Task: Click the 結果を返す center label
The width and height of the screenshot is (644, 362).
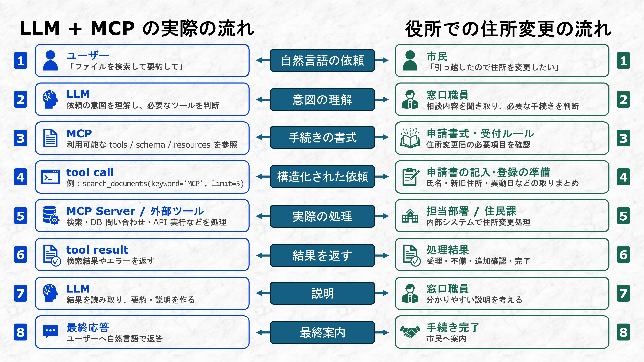Action: click(x=322, y=255)
